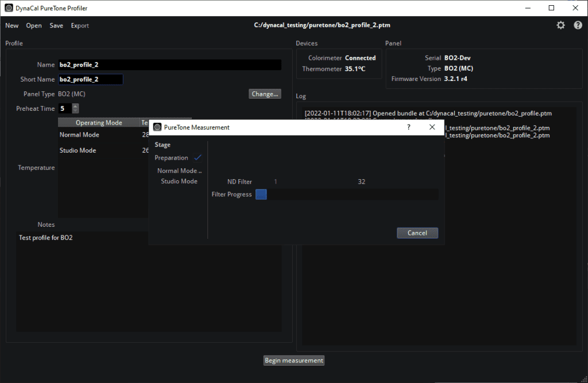Image resolution: width=588 pixels, height=383 pixels.
Task: Open the settings gear icon
Action: pyautogui.click(x=560, y=25)
